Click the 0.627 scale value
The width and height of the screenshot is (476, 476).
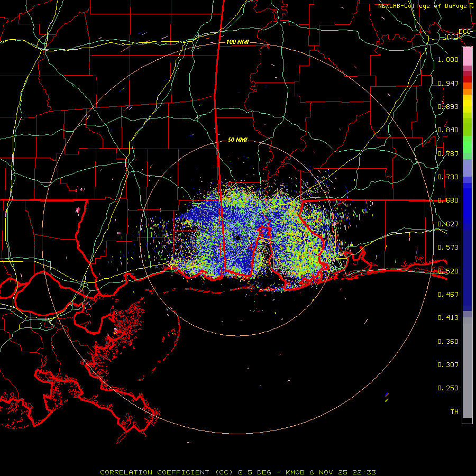448,224
